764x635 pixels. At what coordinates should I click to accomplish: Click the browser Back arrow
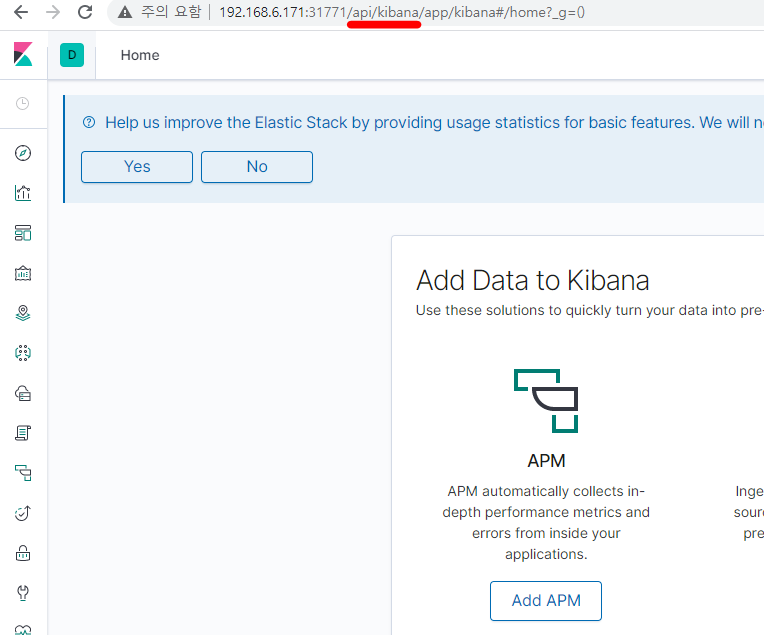(x=21, y=12)
